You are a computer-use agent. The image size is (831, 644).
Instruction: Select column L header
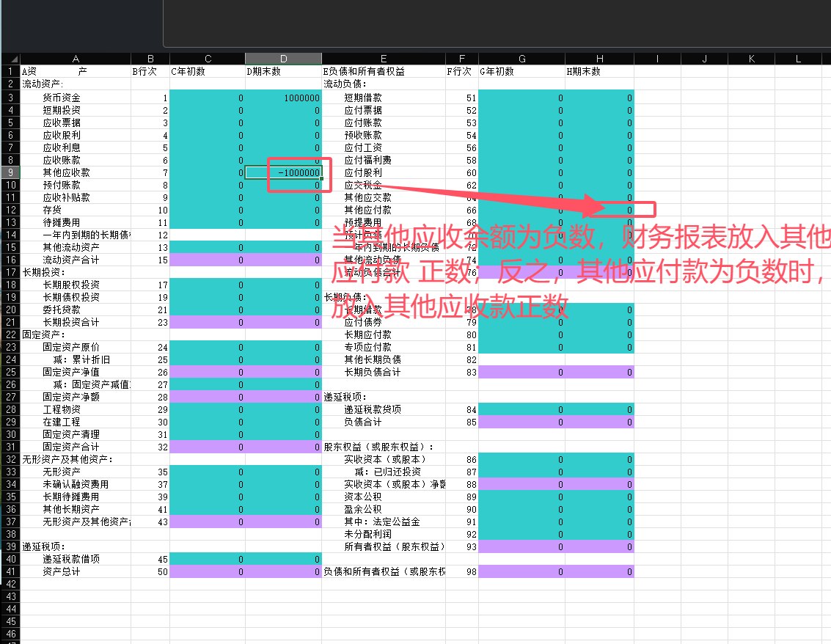[x=799, y=59]
